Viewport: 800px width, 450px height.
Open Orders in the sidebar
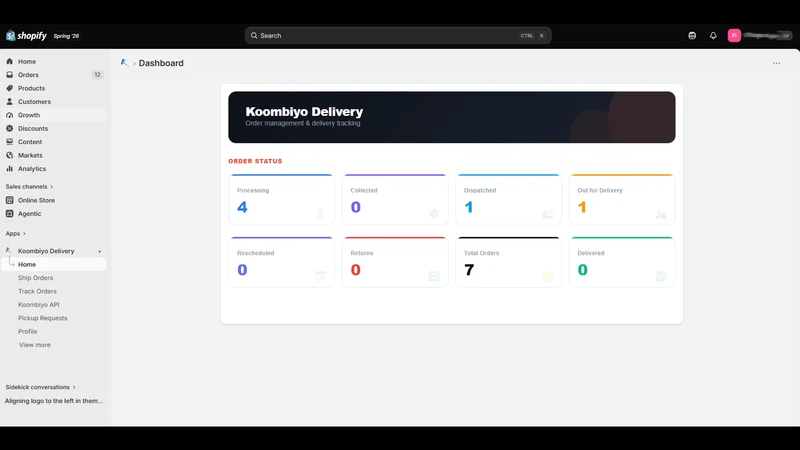[x=28, y=74]
